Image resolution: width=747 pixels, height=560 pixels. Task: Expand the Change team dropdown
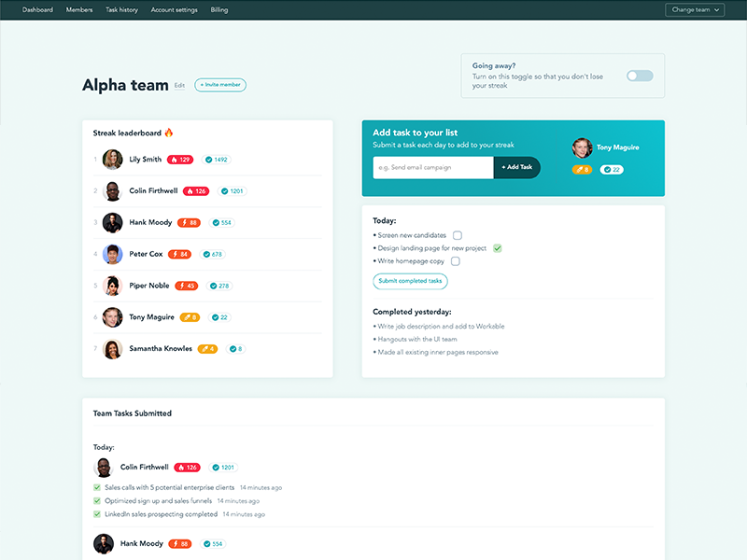click(x=695, y=9)
